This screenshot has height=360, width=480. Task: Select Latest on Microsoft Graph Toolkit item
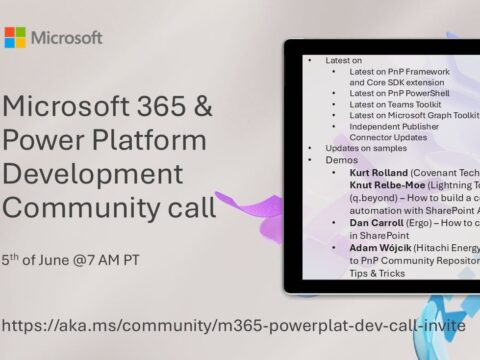[414, 115]
